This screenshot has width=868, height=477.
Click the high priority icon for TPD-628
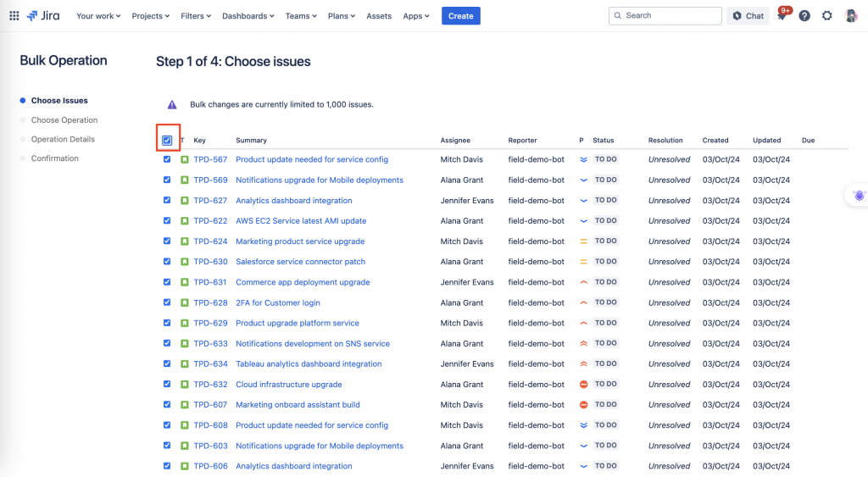point(583,302)
